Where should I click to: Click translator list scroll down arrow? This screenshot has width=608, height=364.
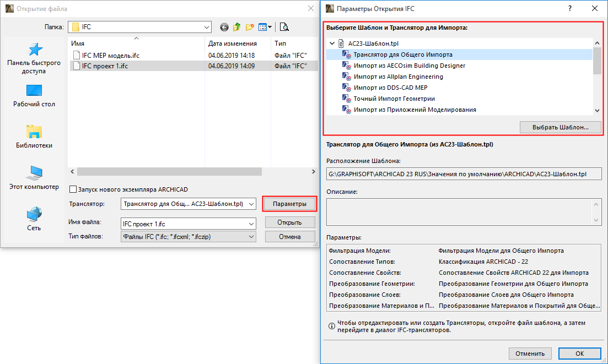[597, 110]
